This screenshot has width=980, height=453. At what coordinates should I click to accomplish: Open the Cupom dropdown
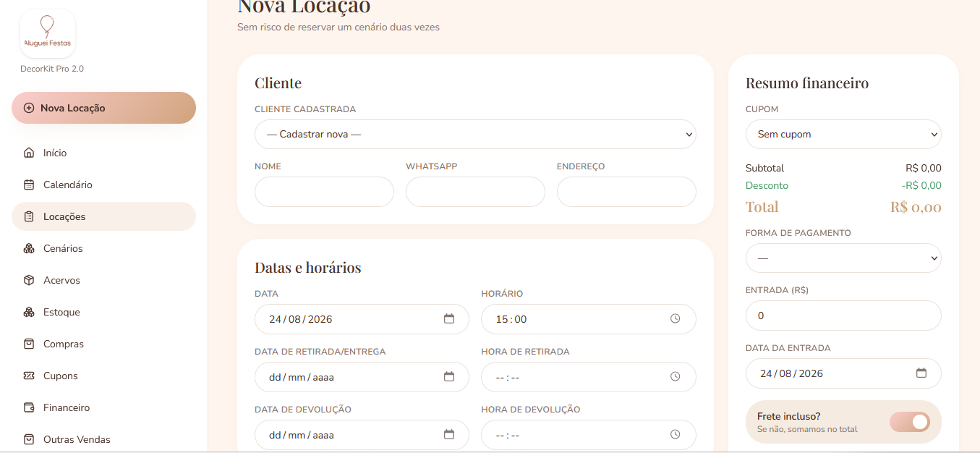843,134
